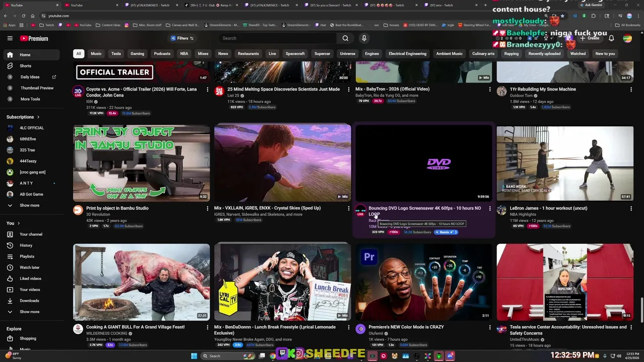Reload the page with the refresh button
Screen dimensions: 644x362
[x=23, y=16]
